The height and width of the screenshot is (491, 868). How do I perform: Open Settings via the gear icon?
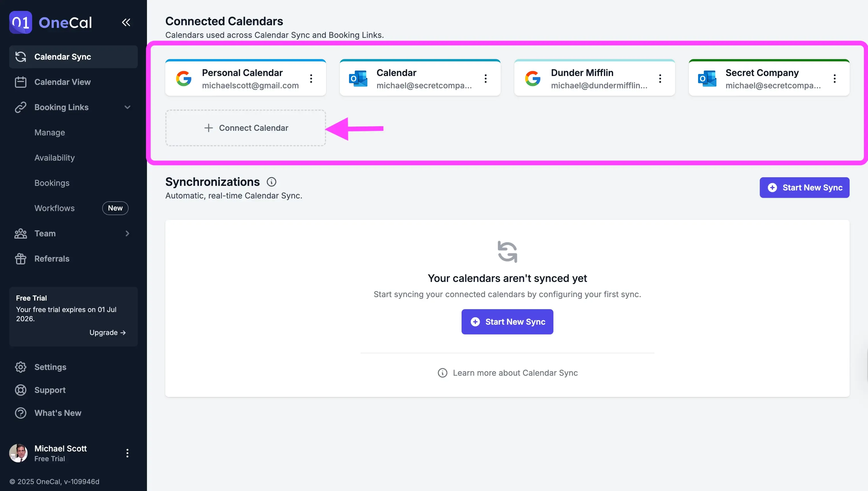click(21, 367)
